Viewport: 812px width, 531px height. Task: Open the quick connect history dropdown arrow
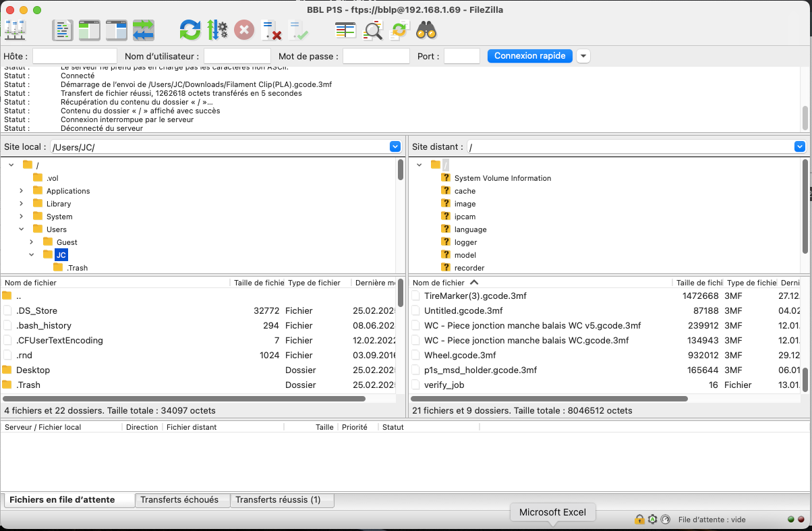[x=583, y=56]
